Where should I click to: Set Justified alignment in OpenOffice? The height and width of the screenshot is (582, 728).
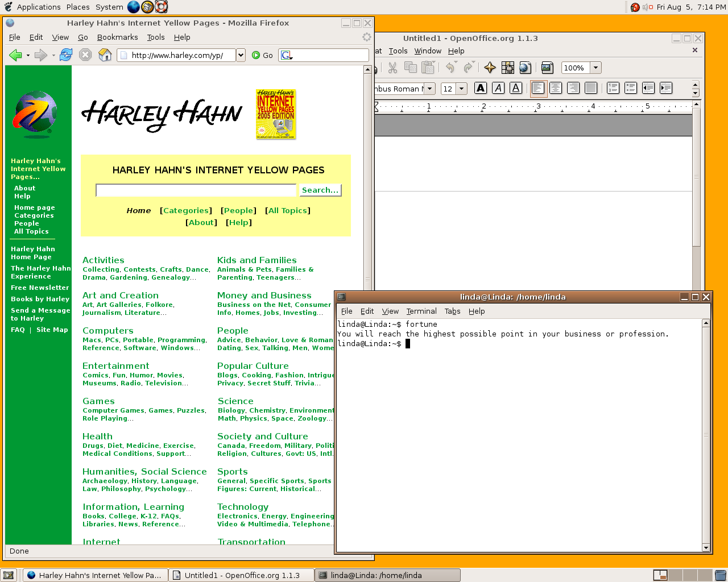click(591, 88)
